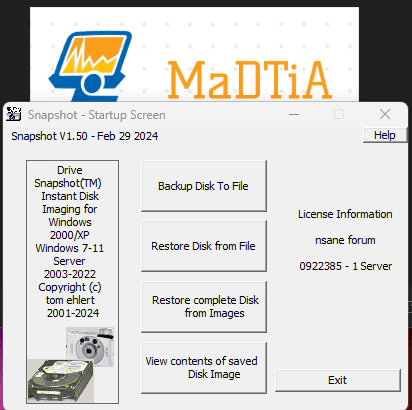Click the Snapshot app icon in title bar
This screenshot has width=412, height=410.
click(14, 114)
